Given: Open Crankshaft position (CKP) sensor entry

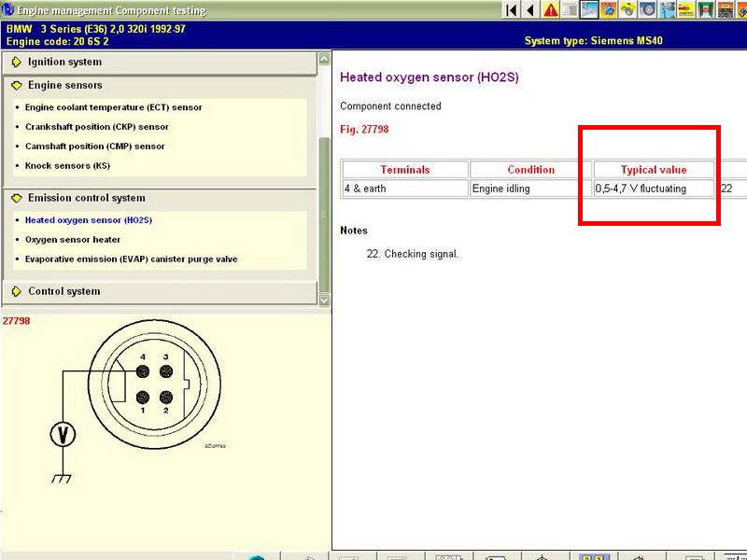Looking at the screenshot, I should pos(96,127).
